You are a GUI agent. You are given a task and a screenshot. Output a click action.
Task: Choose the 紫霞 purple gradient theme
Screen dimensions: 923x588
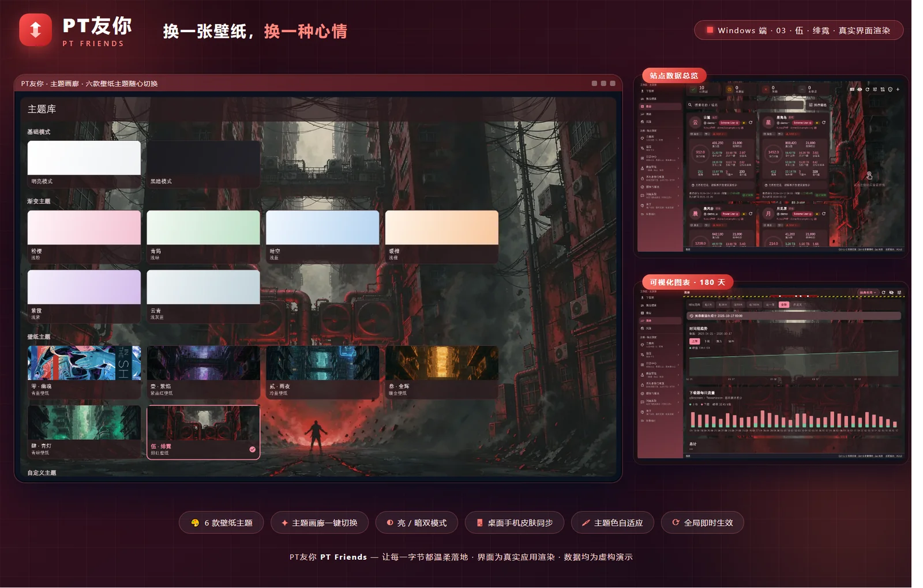click(x=84, y=296)
